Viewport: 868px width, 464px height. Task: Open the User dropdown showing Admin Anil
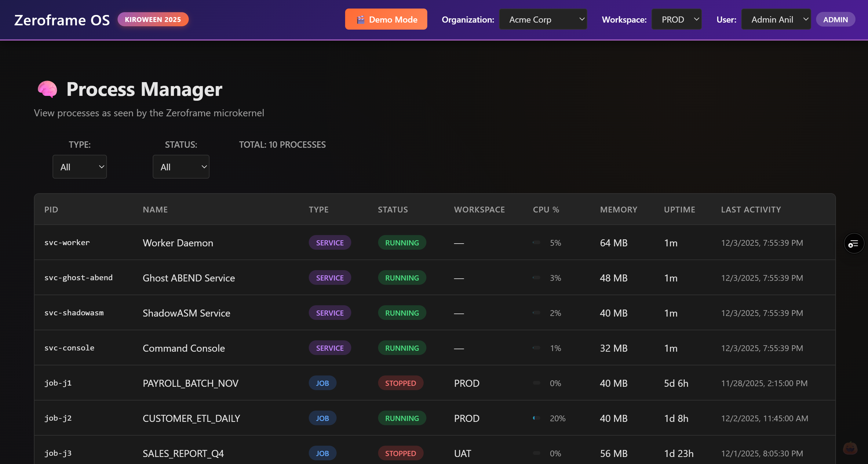pos(776,20)
